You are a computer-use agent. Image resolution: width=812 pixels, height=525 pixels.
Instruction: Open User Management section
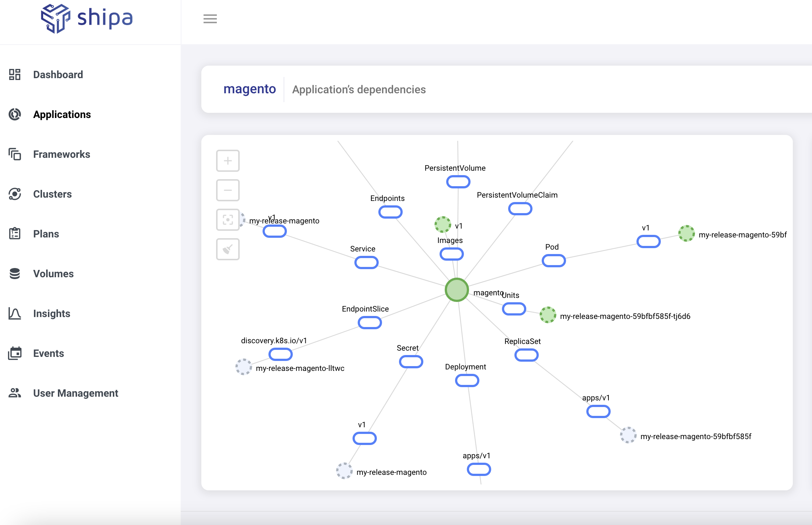76,393
